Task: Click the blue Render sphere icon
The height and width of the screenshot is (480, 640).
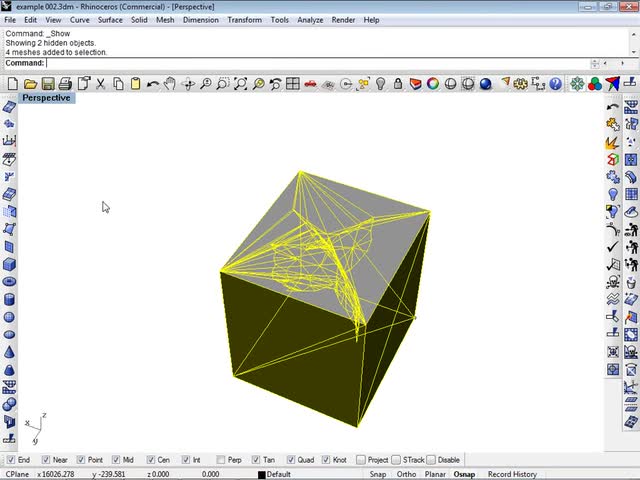Action: click(x=485, y=84)
